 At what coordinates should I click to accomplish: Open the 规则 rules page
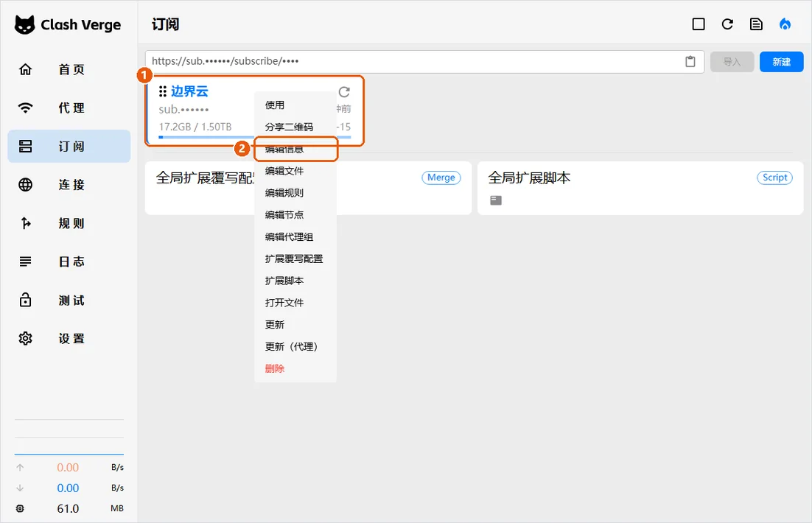coord(69,223)
